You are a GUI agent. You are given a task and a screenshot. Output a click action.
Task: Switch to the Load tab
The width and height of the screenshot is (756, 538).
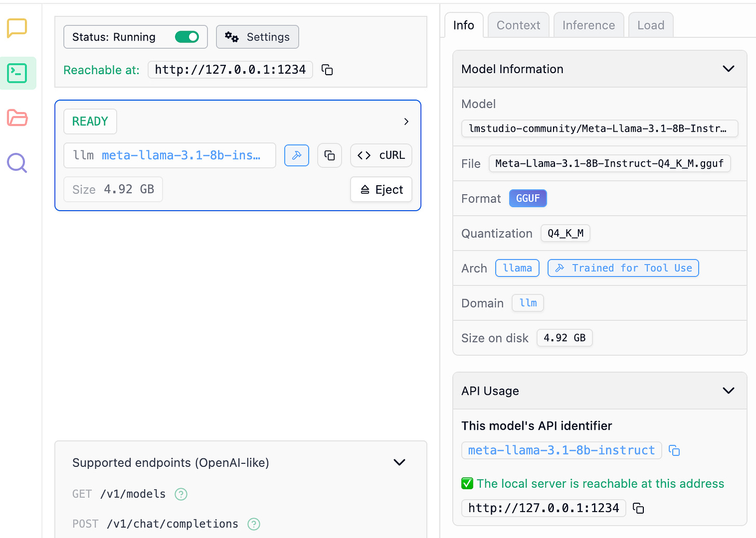tap(651, 25)
